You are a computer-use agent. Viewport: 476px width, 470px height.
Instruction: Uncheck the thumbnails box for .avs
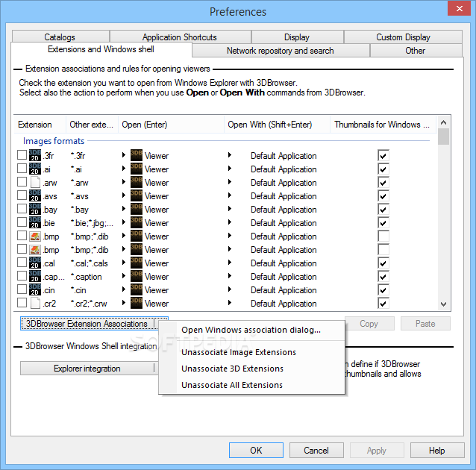point(383,195)
